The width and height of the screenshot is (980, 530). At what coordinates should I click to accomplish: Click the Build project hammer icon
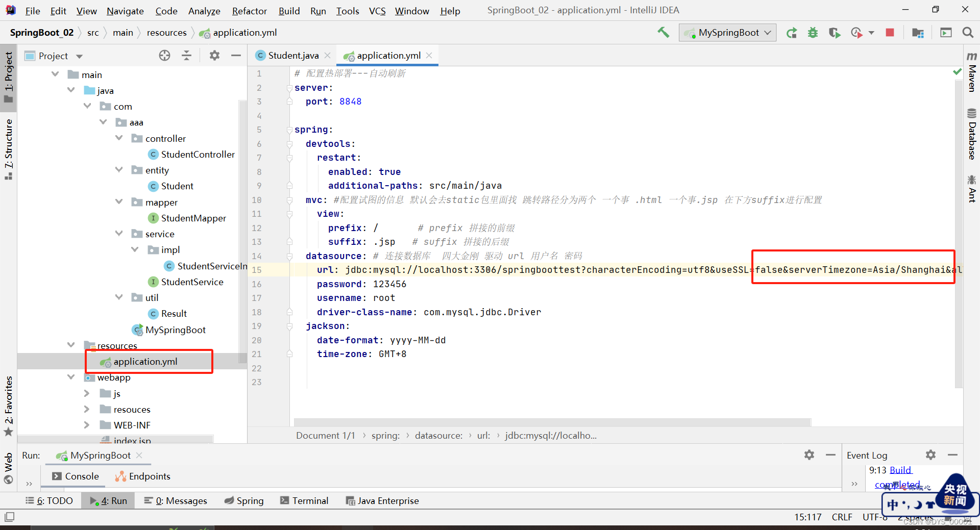click(x=663, y=33)
